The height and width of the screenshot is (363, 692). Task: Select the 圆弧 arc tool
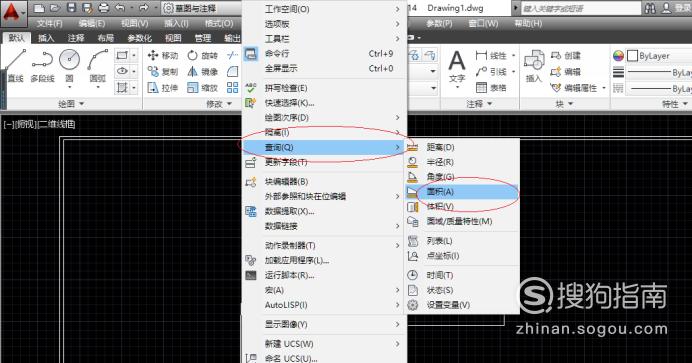(x=98, y=65)
